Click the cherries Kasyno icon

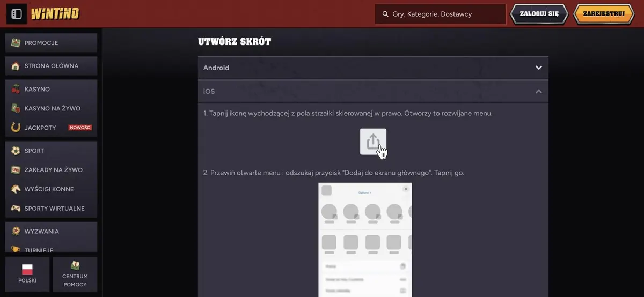pyautogui.click(x=16, y=89)
